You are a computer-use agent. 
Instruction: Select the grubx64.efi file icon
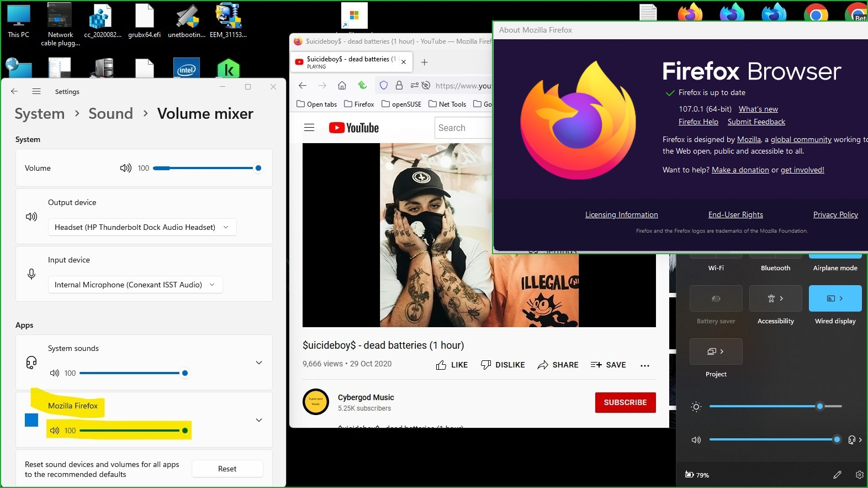pyautogui.click(x=144, y=20)
